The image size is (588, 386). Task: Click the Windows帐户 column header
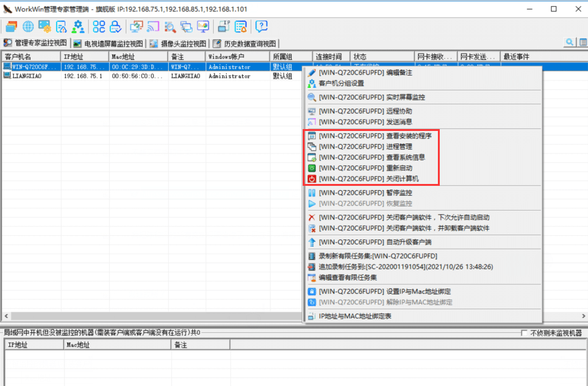click(x=237, y=57)
